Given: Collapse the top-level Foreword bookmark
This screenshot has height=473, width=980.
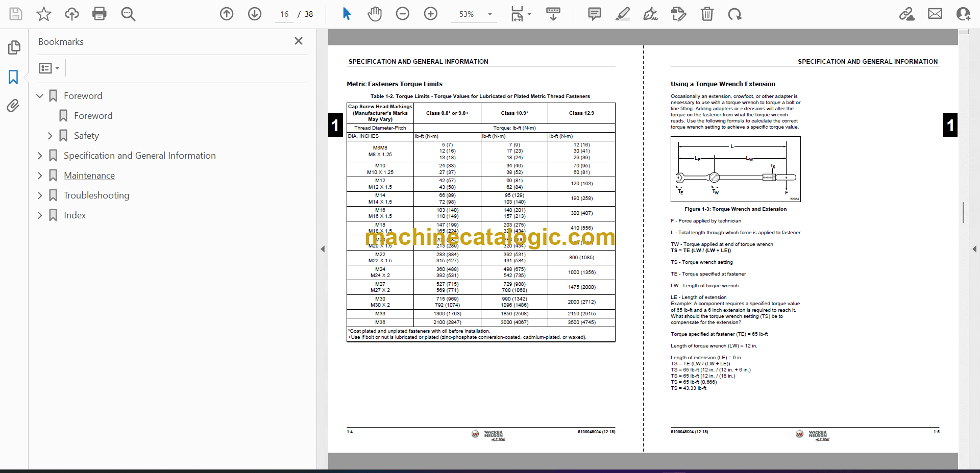Looking at the screenshot, I should coord(40,96).
